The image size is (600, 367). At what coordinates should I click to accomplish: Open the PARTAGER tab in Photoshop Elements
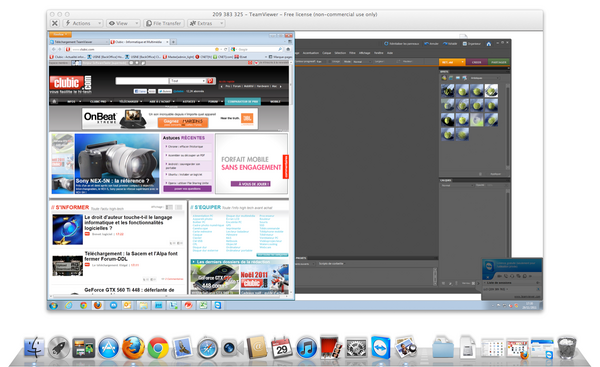pos(499,62)
